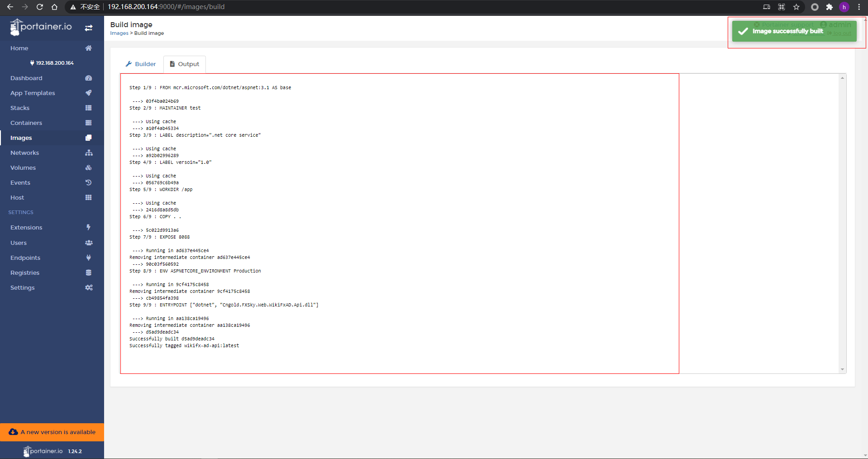This screenshot has height=459, width=868.
Task: Open Volumes menu item
Action: tap(52, 167)
